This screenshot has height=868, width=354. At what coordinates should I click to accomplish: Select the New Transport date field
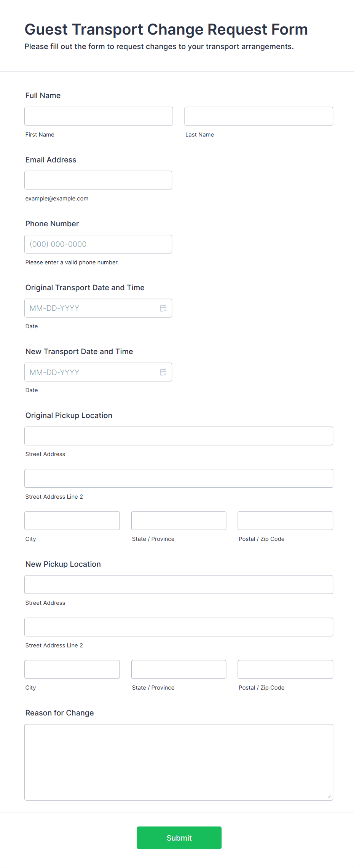coord(91,372)
